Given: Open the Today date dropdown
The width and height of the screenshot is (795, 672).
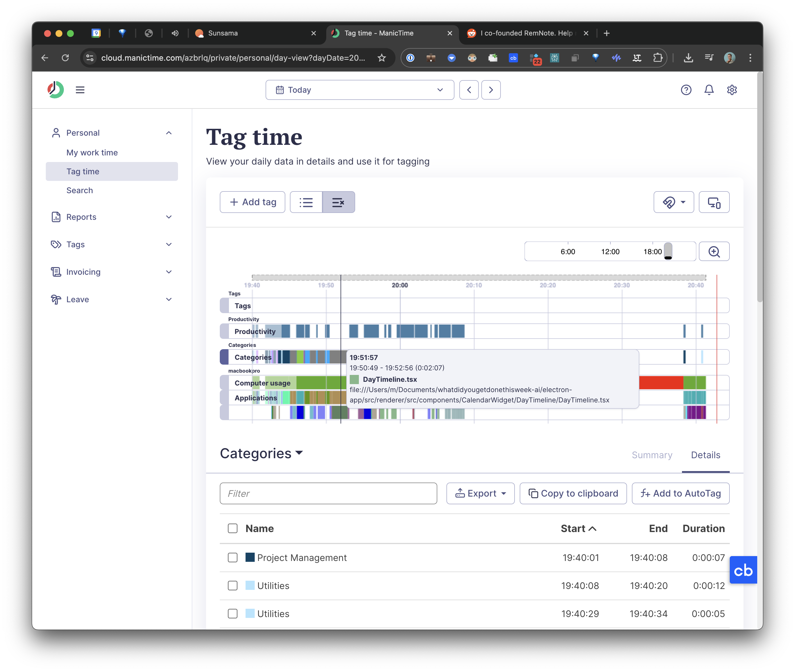Looking at the screenshot, I should 360,90.
